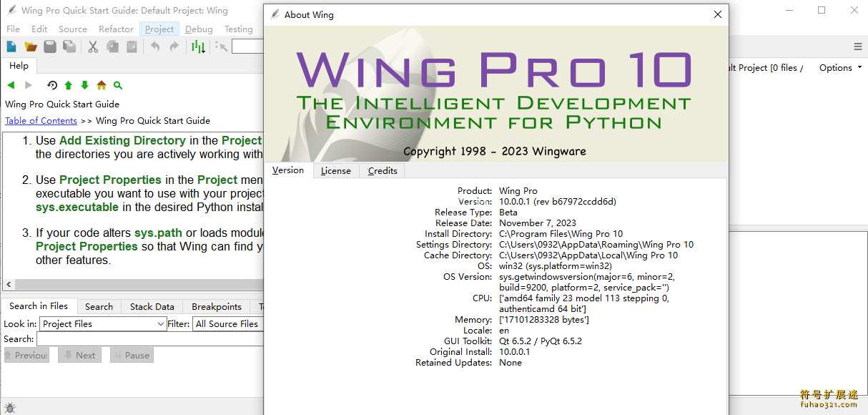The height and width of the screenshot is (415, 868).
Task: Open the Refactor menu
Action: (117, 29)
